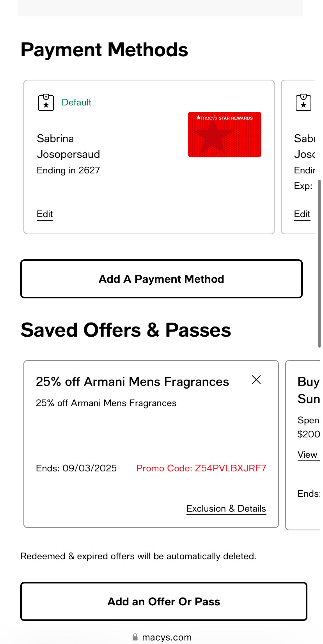This screenshot has width=323, height=644.
Task: Tap the partially visible second offer card
Action: pyautogui.click(x=304, y=445)
